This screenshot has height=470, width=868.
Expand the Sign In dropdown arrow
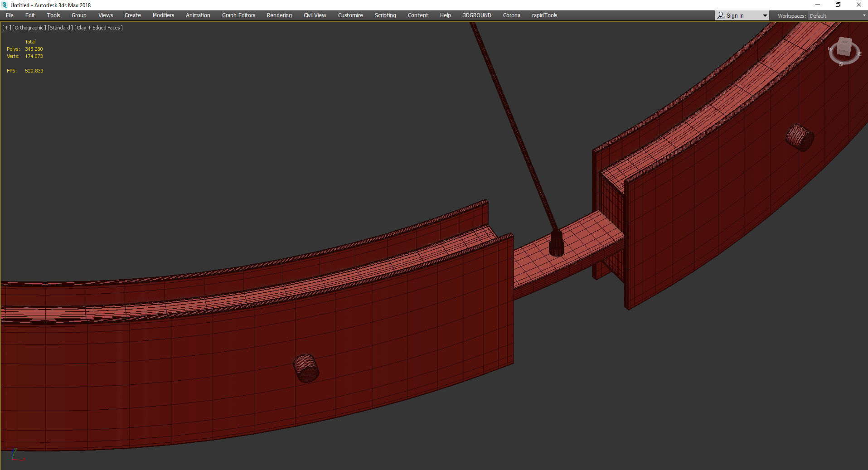click(x=765, y=16)
